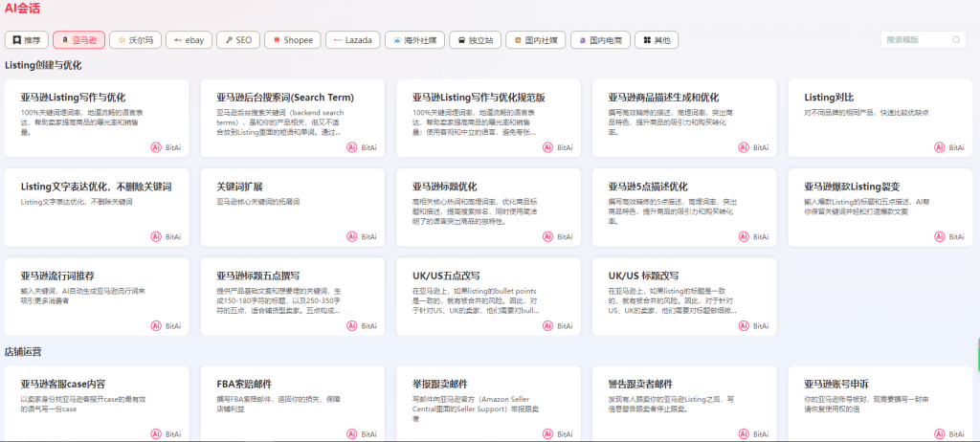Click the search magnifier icon in the template search box
Viewport: 980px width, 442px height.
pyautogui.click(x=956, y=40)
